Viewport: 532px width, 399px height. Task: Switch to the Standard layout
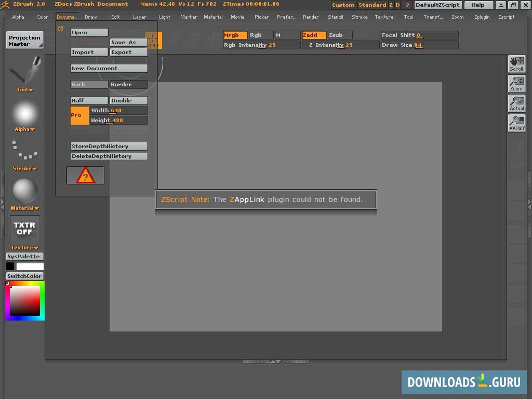(x=372, y=5)
